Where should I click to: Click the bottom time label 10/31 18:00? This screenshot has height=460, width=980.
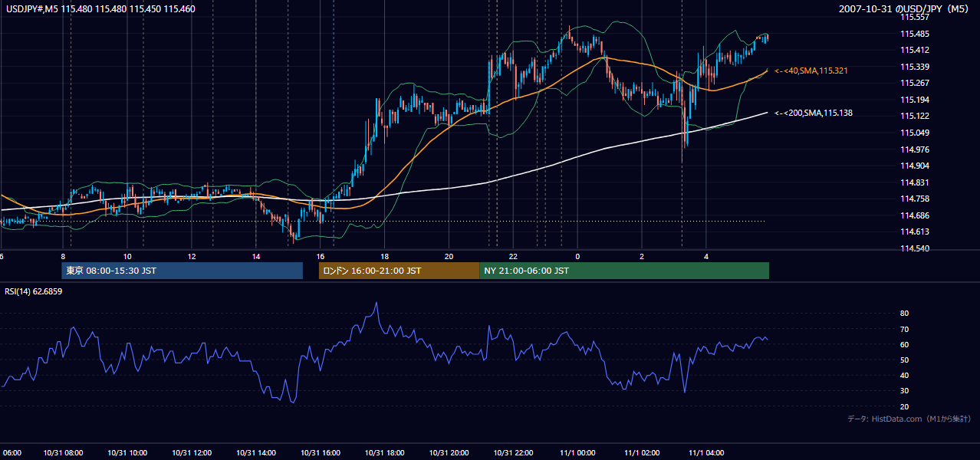pyautogui.click(x=385, y=453)
